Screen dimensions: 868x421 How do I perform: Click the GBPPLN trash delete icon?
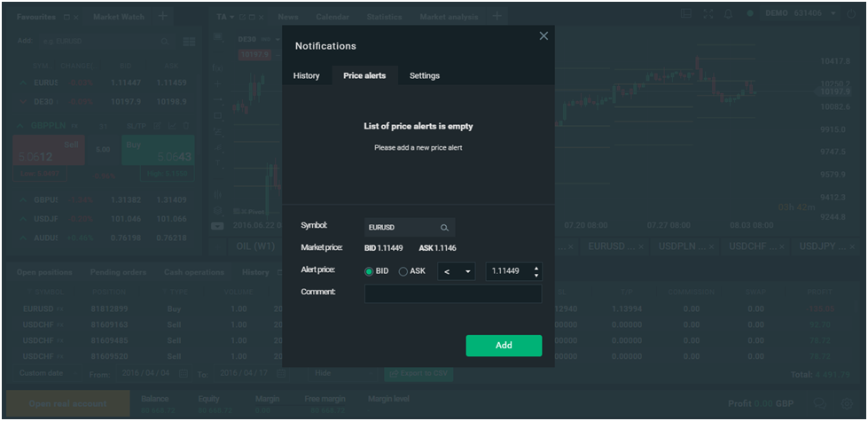(x=186, y=126)
